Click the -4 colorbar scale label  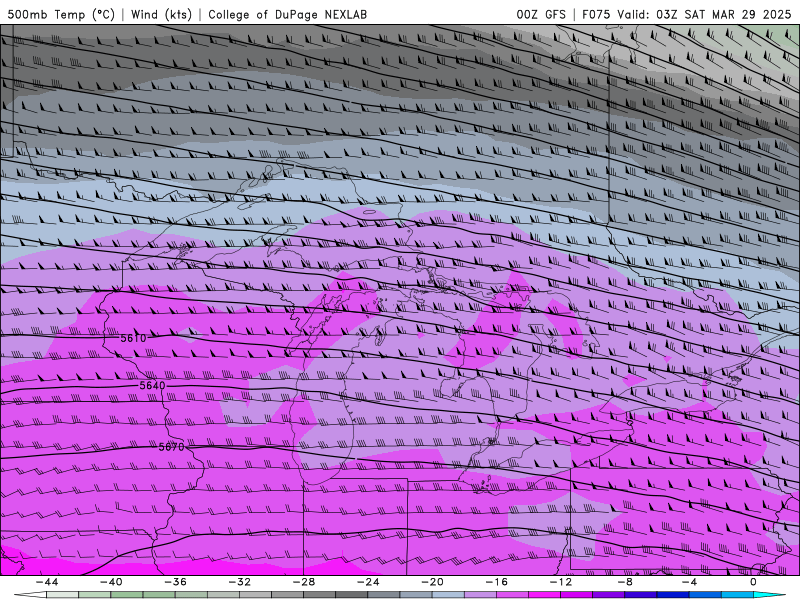[x=689, y=582]
